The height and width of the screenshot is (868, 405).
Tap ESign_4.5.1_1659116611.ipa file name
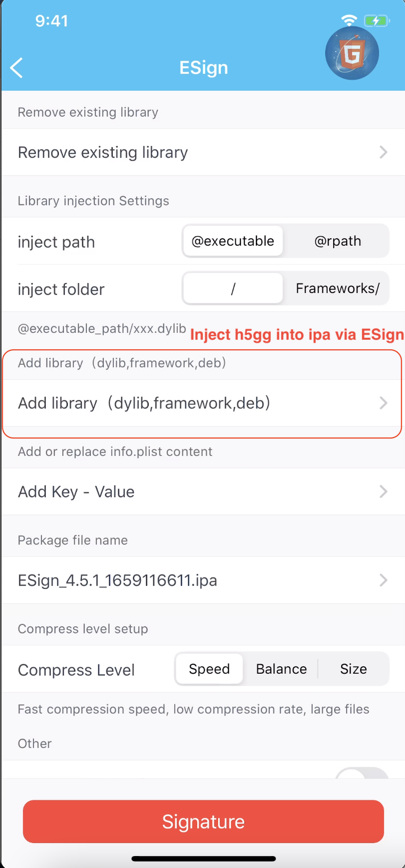coord(118,580)
